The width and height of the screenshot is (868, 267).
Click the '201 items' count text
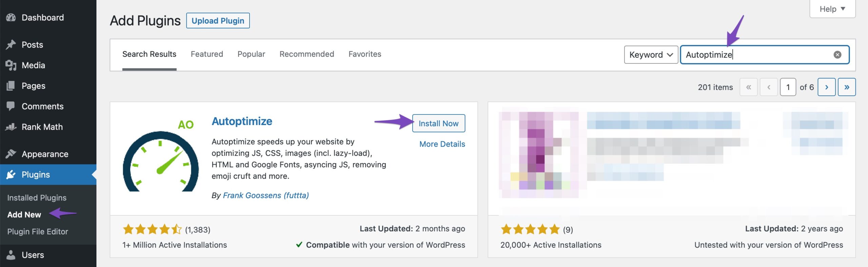coord(715,87)
